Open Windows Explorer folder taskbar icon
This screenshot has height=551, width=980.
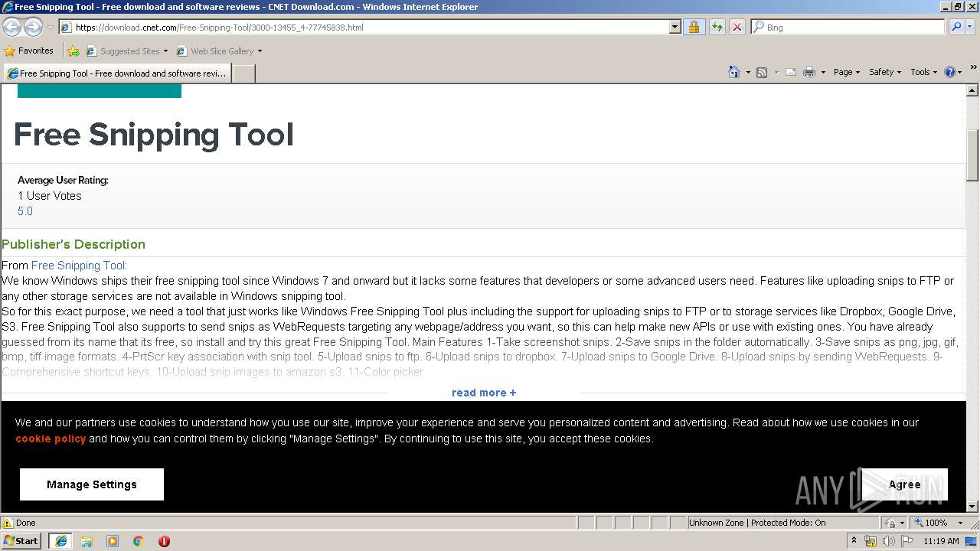pos(87,541)
